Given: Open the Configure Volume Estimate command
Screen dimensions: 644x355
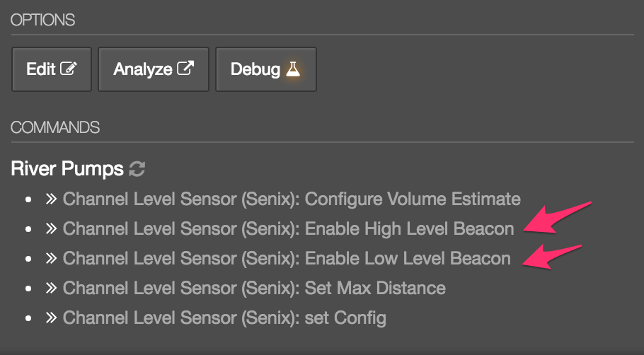Looking at the screenshot, I should point(292,199).
